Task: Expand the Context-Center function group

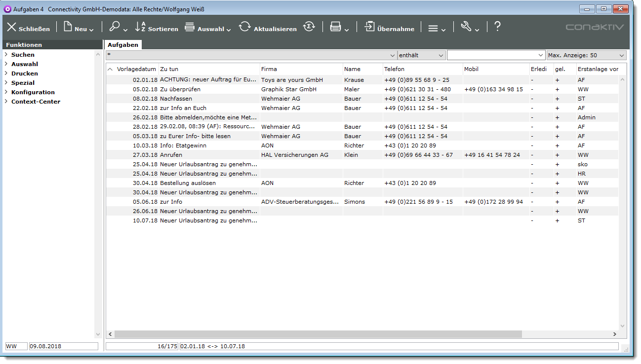Action: 6,102
